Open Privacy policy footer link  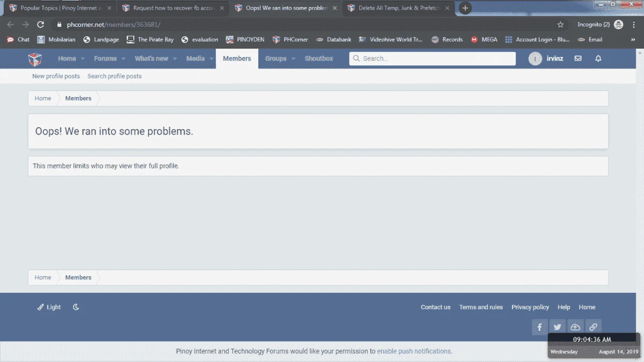(530, 307)
